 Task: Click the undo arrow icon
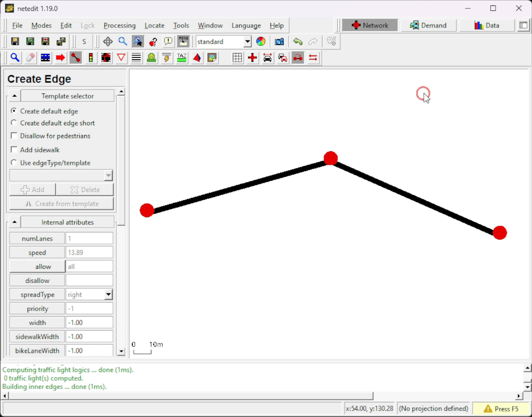(298, 42)
